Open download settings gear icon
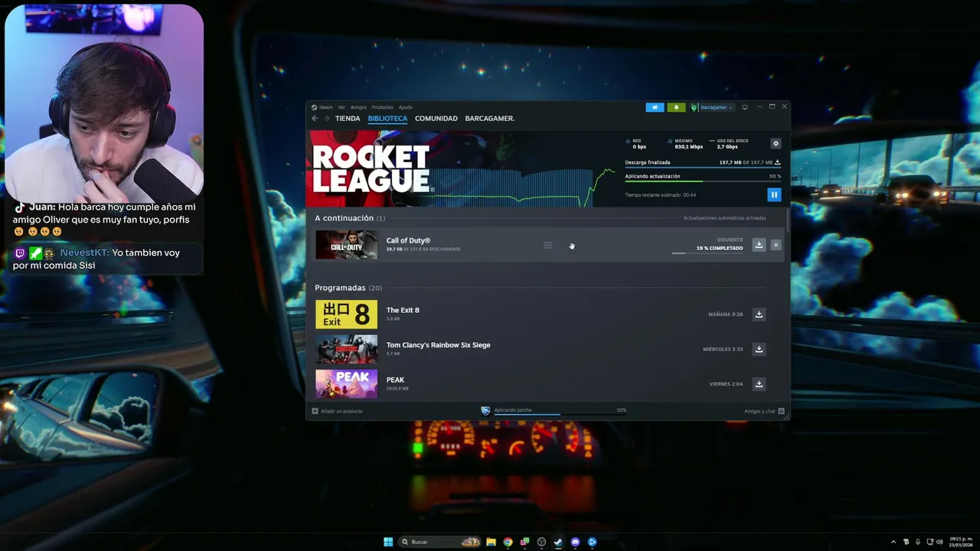Screen dimensions: 980x551 (x=776, y=143)
